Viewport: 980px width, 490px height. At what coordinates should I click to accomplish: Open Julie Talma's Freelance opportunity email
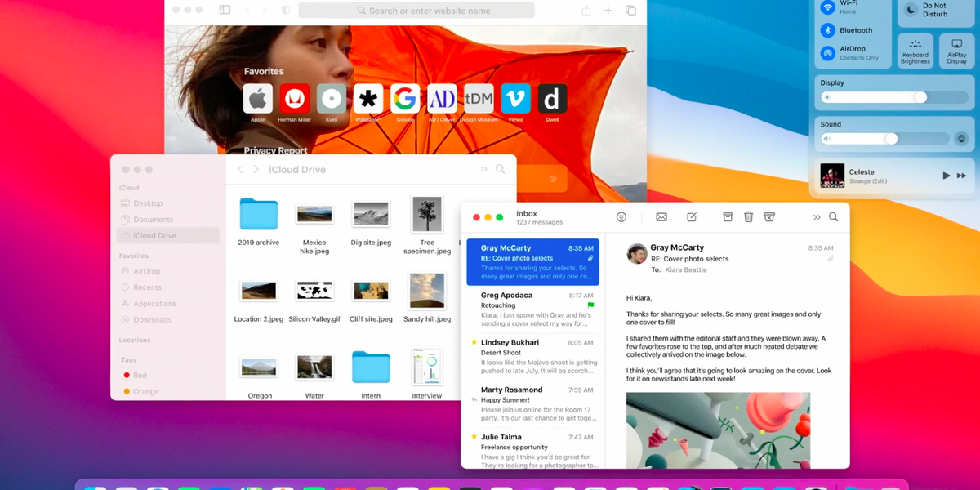(x=532, y=449)
